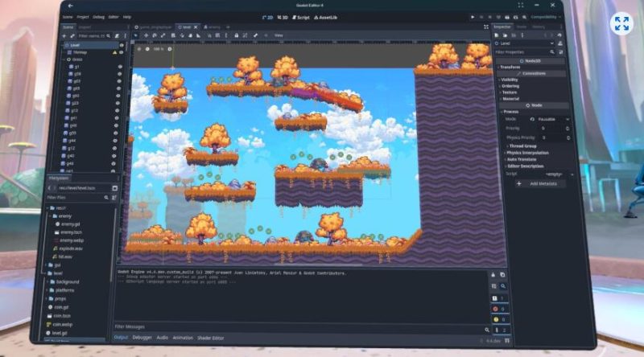Viewport: 644px width, 357px height.
Task: Close the level scene tab
Action: pyautogui.click(x=196, y=27)
